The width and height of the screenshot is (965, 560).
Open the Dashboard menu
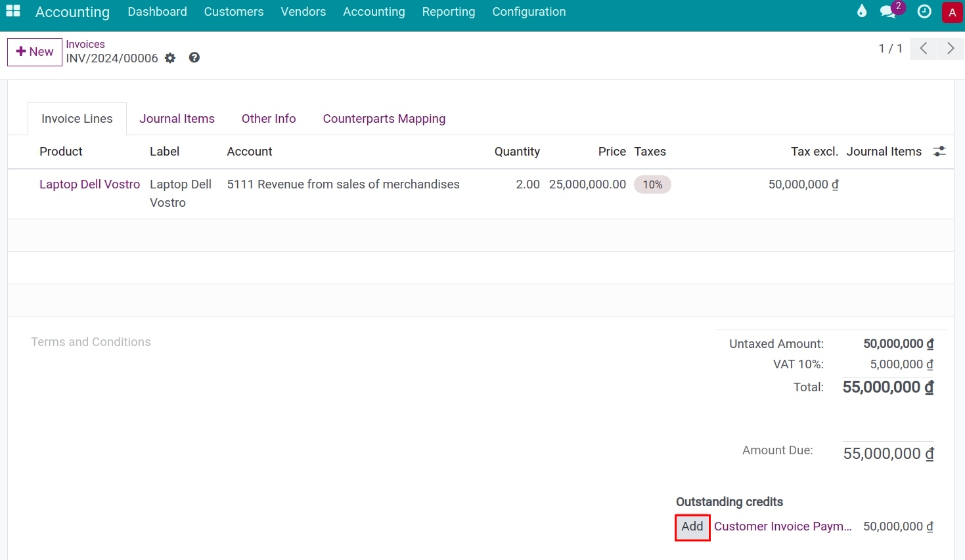(157, 12)
